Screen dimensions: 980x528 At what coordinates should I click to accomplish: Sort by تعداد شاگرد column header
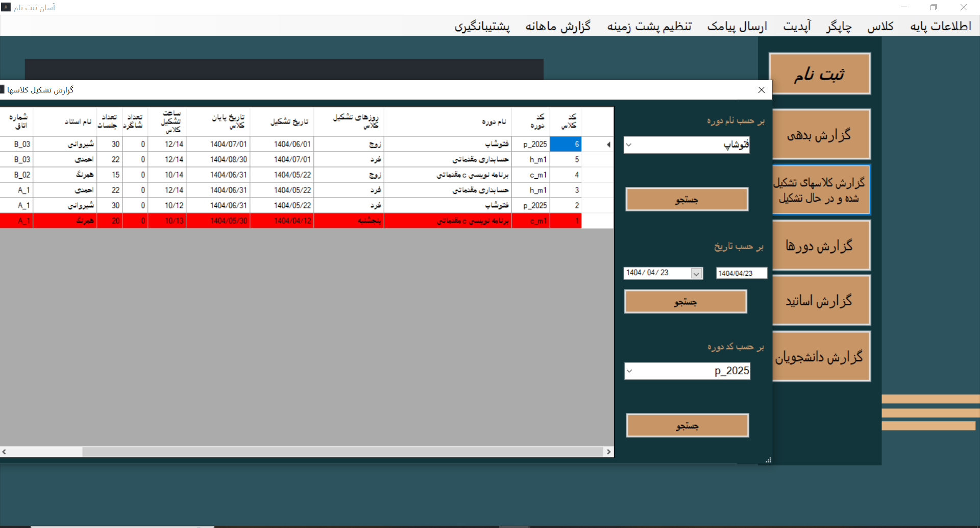coord(135,122)
